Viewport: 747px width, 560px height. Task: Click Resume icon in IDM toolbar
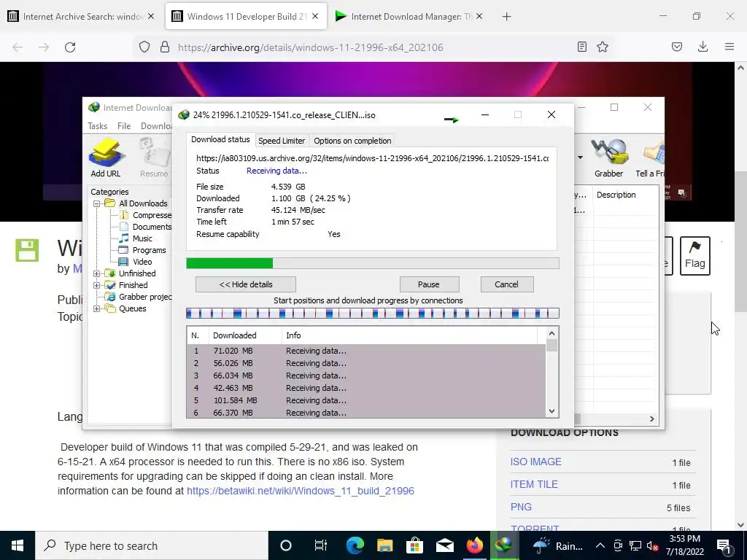tap(153, 157)
